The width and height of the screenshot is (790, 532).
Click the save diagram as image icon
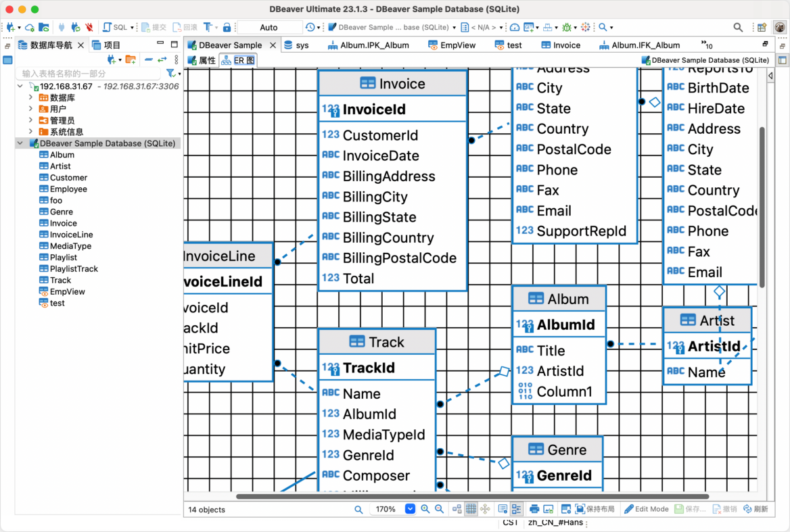548,509
